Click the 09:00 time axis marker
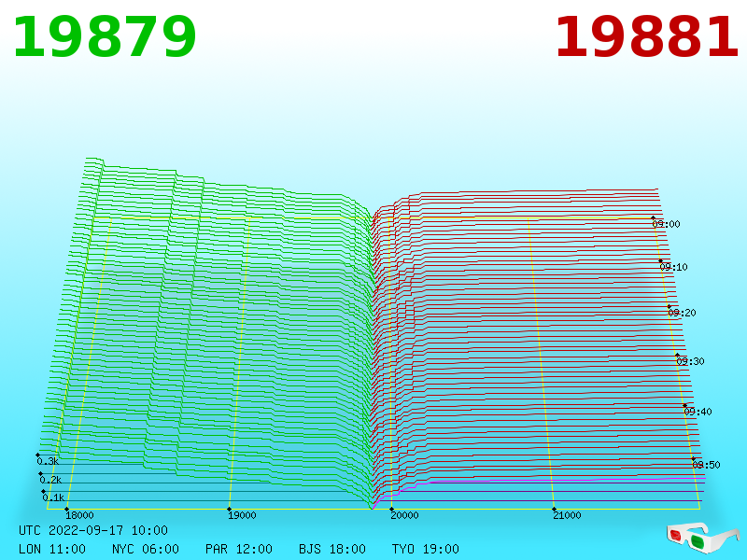This screenshot has width=747, height=560. 666,224
